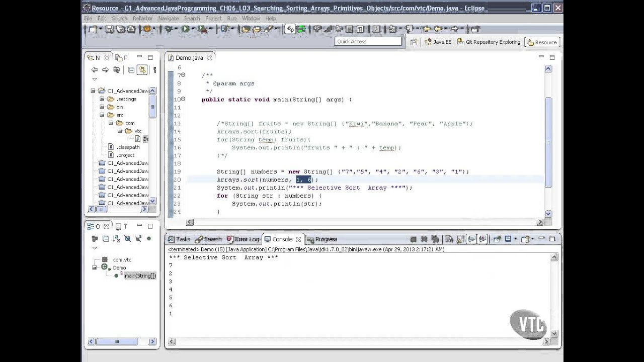644x362 pixels.
Task: Open the Progress tab
Action: pyautogui.click(x=322, y=239)
